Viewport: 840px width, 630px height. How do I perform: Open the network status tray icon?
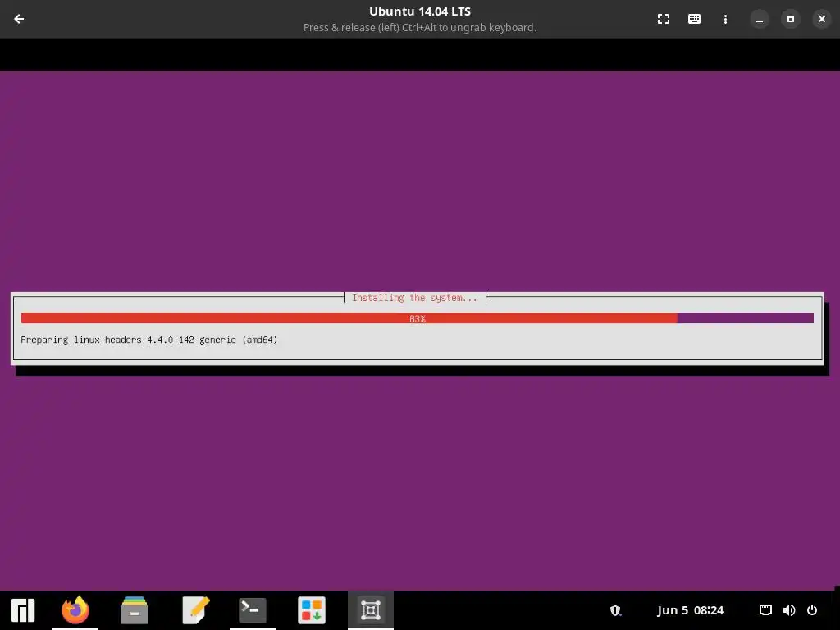(765, 610)
